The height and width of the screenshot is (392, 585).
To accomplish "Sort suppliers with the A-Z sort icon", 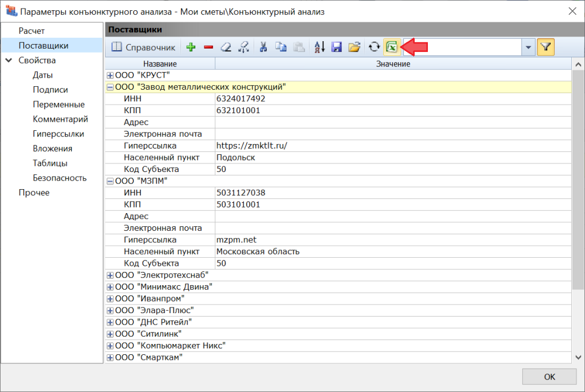I will (x=319, y=47).
